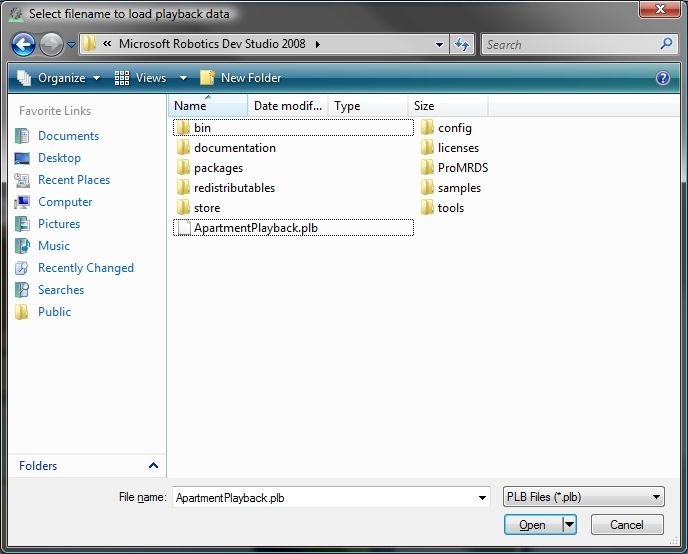Click the Documents icon in Favorite Links
The image size is (688, 554).
[x=22, y=136]
